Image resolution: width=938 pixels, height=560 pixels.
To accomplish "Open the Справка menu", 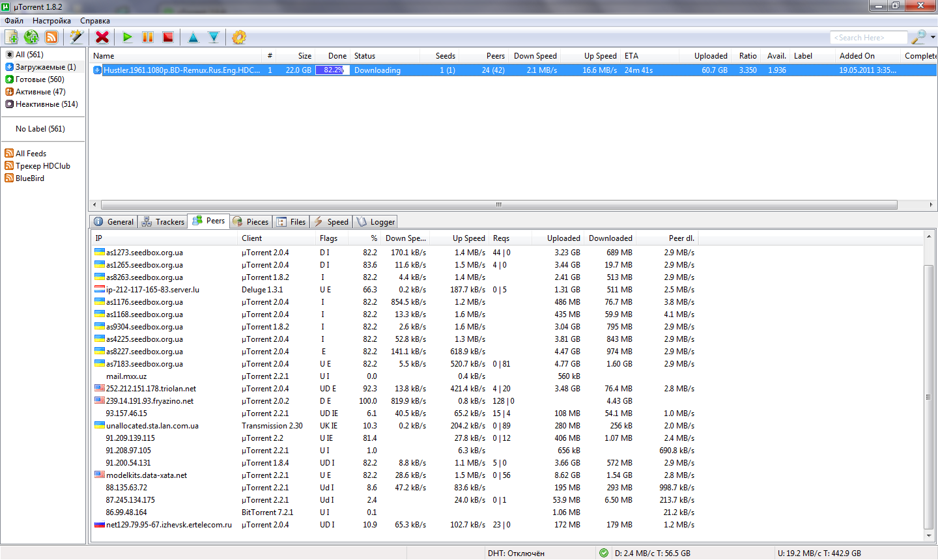I will coord(95,21).
